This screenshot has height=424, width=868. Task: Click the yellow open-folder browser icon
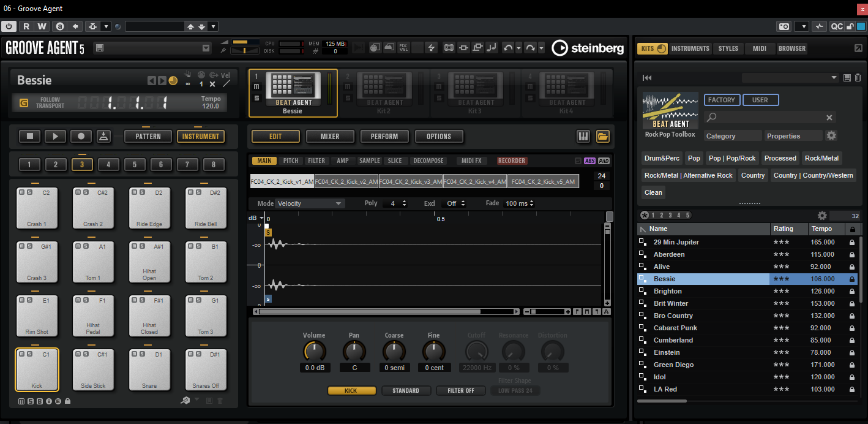[603, 137]
